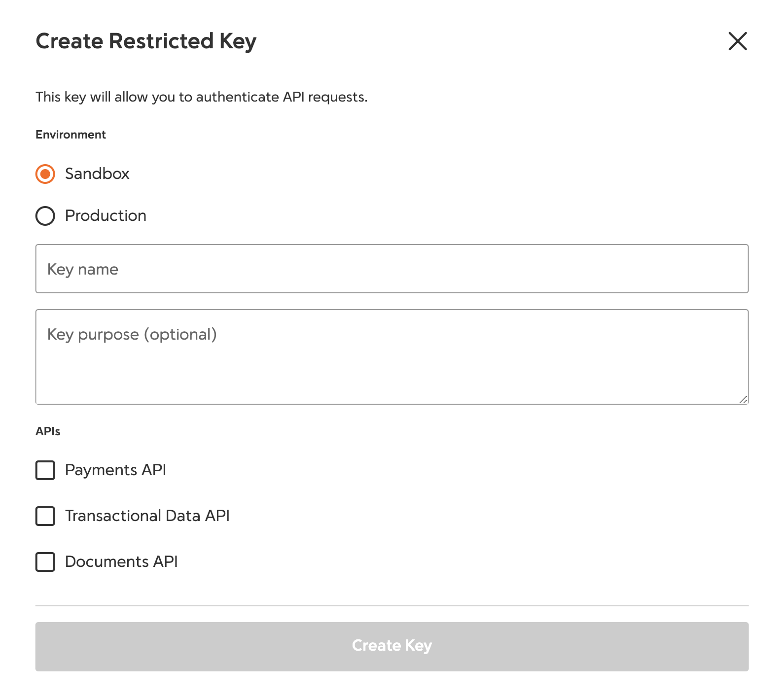Click the Key purpose textarea resize handle

743,399
